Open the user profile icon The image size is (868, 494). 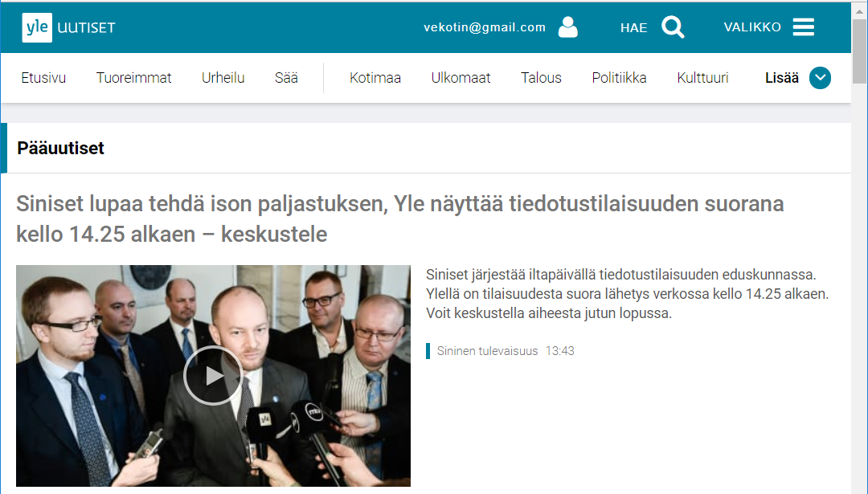[x=568, y=27]
